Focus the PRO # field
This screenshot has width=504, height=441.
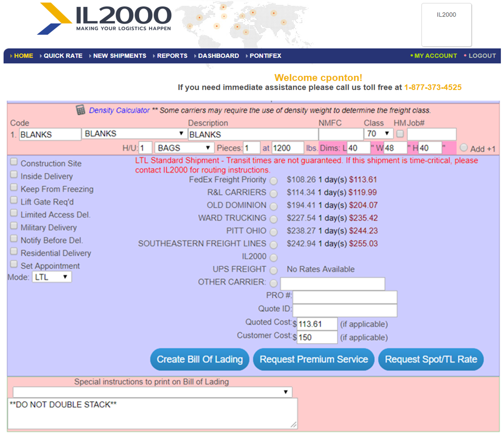tap(345, 297)
